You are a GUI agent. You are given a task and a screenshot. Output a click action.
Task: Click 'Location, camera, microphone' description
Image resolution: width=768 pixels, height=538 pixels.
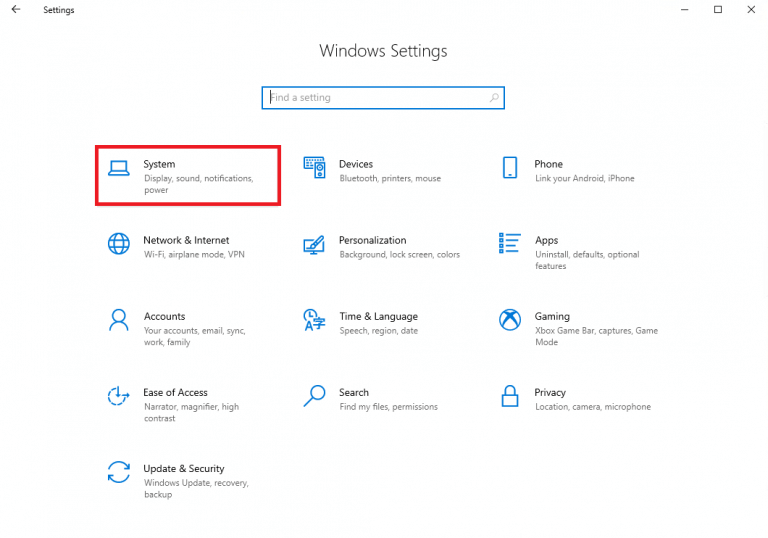click(593, 407)
